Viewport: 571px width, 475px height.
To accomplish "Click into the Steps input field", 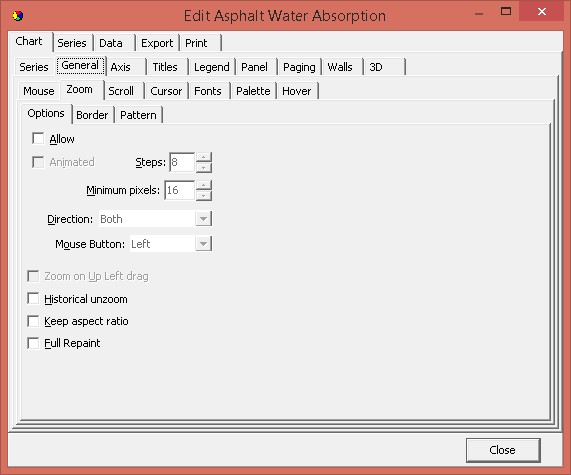I will tap(182, 162).
